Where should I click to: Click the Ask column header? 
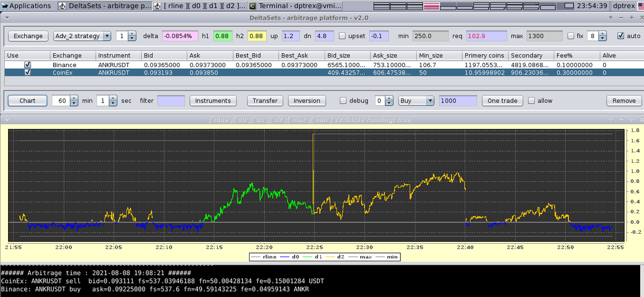point(210,55)
